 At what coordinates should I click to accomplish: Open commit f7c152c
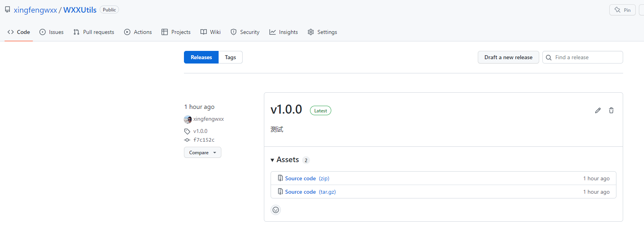(204, 140)
